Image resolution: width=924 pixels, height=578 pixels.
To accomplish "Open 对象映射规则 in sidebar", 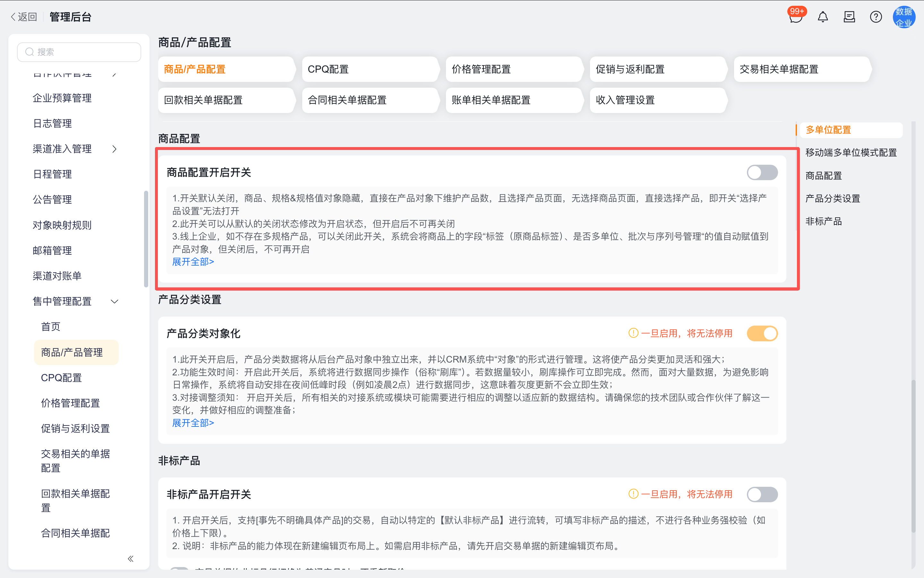I will pos(62,225).
